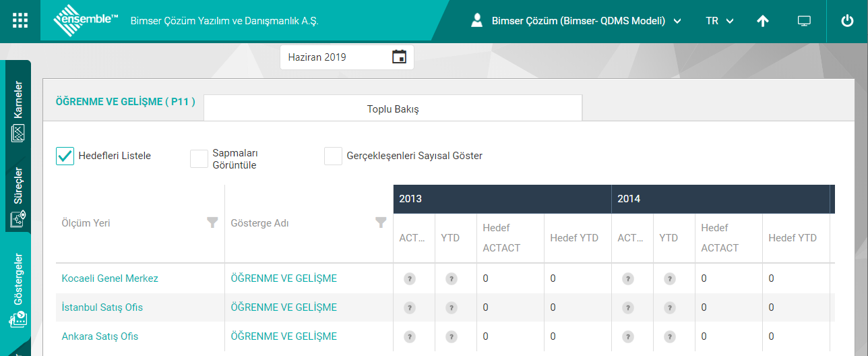Image resolution: width=868 pixels, height=356 pixels.
Task: Click 2013 ACT question mark for Ankara
Action: (x=409, y=336)
